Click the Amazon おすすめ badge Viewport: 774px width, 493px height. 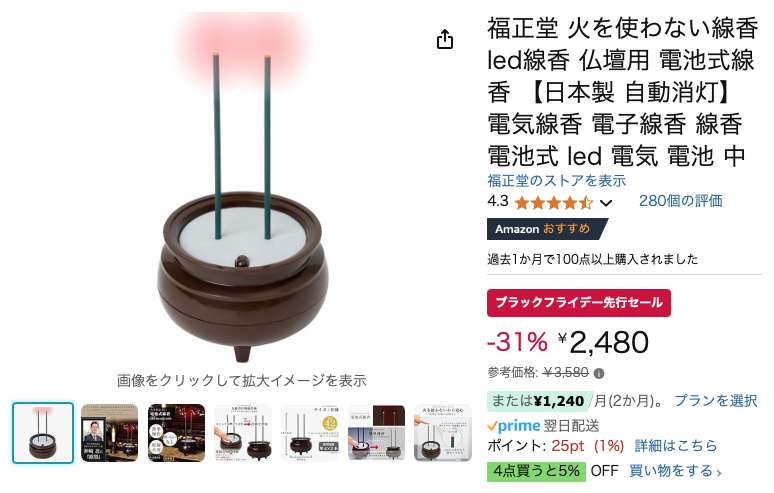[x=547, y=229]
